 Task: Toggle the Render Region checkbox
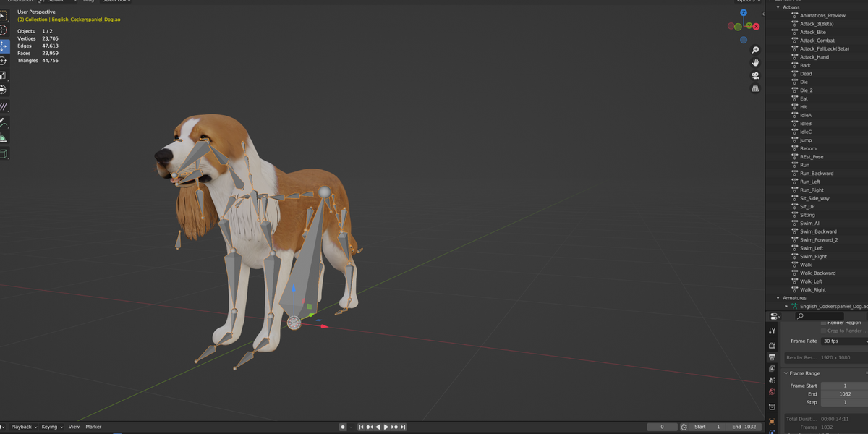823,323
